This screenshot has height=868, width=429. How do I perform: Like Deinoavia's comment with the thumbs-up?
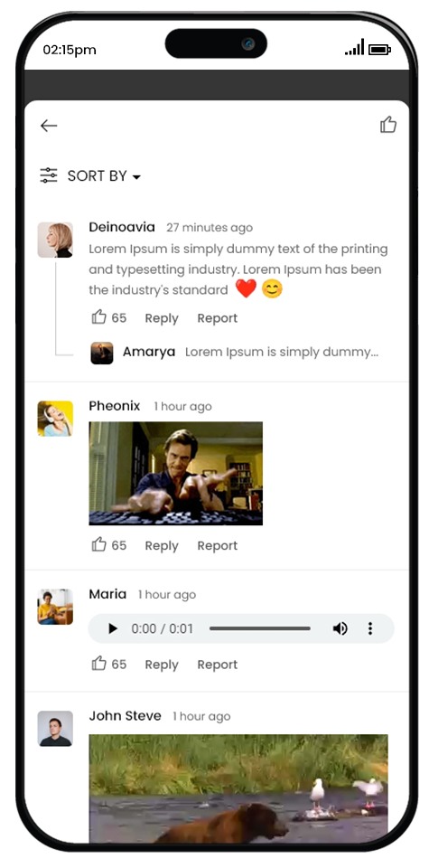click(x=99, y=317)
